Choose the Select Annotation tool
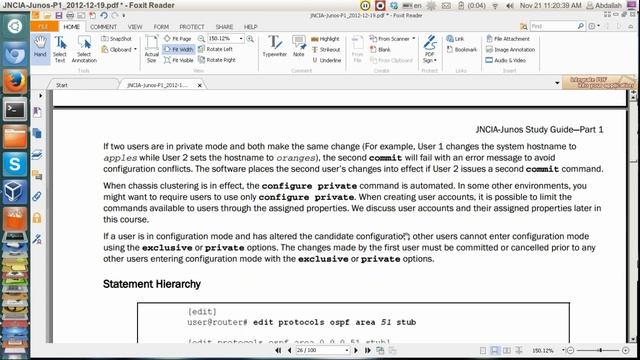640x360 pixels. pos(84,49)
